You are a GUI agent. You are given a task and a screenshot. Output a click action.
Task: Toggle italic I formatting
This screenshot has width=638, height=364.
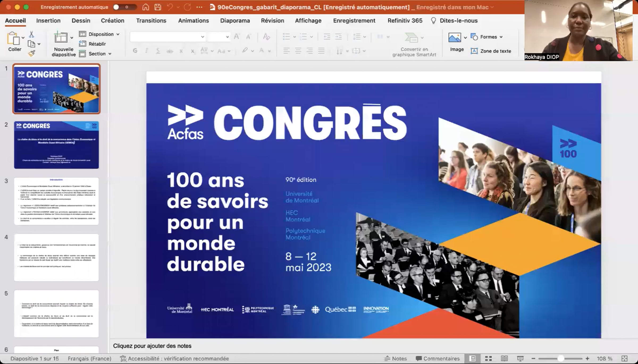point(146,50)
